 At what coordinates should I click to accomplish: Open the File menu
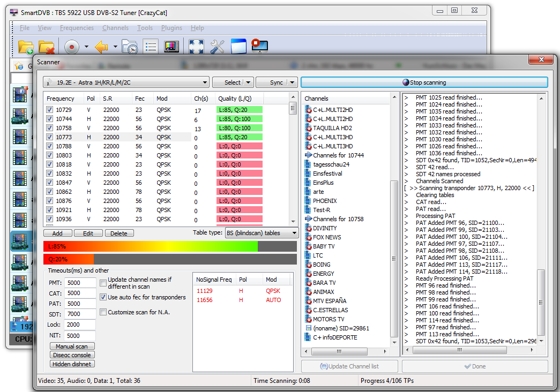click(25, 28)
